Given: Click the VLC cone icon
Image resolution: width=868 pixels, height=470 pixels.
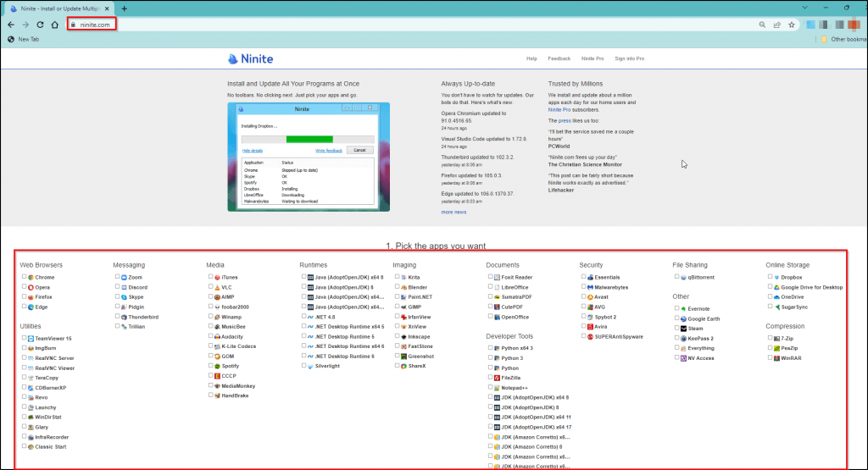Looking at the screenshot, I should 218,288.
